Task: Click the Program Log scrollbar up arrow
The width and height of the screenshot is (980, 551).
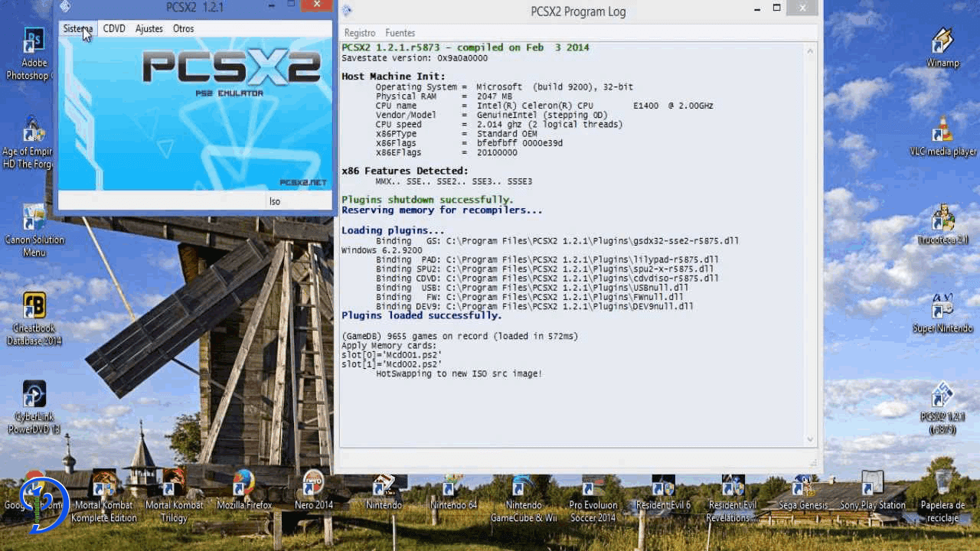Action: 811,50
